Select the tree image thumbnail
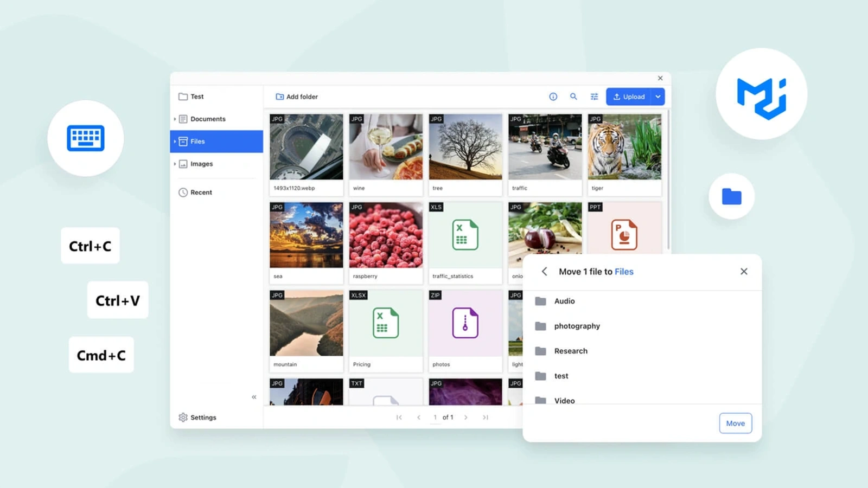Image resolution: width=868 pixels, height=488 pixels. click(x=465, y=147)
